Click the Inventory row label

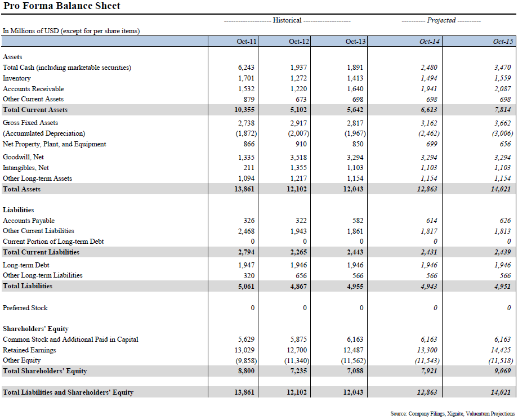pos(17,78)
